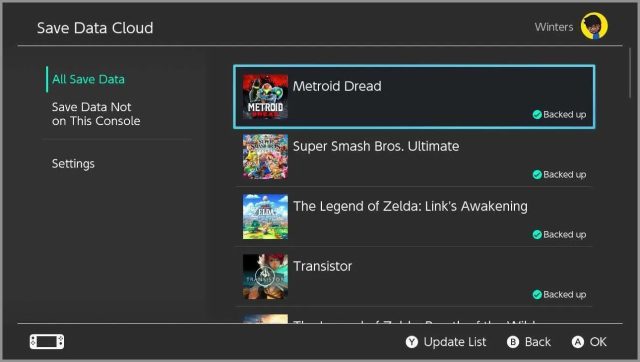
Task: Click the Y button icon for Update List
Action: (412, 342)
